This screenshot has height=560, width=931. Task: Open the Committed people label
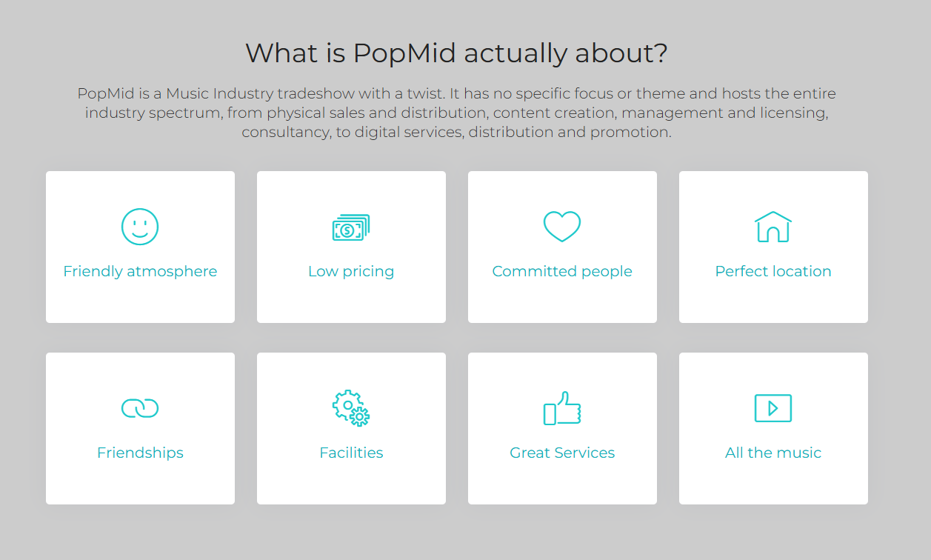click(562, 271)
